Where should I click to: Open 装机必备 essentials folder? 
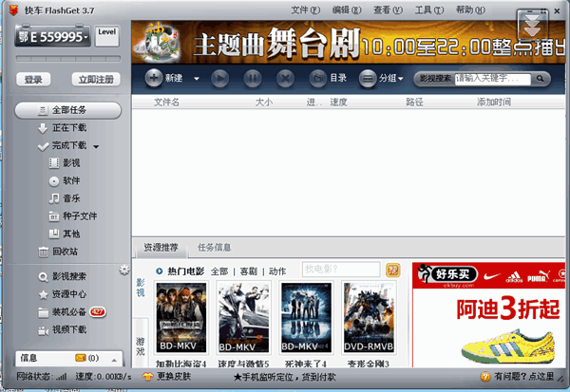pyautogui.click(x=62, y=312)
